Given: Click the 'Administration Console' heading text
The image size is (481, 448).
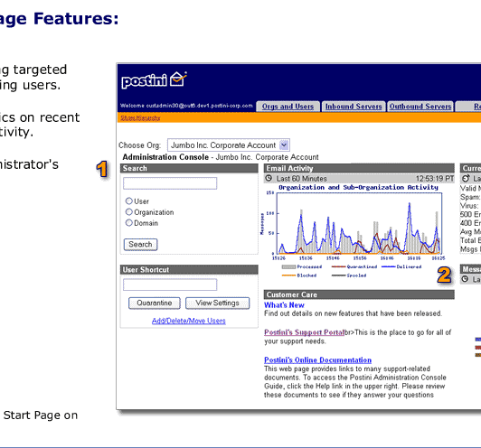Looking at the screenshot, I should click(x=165, y=157).
